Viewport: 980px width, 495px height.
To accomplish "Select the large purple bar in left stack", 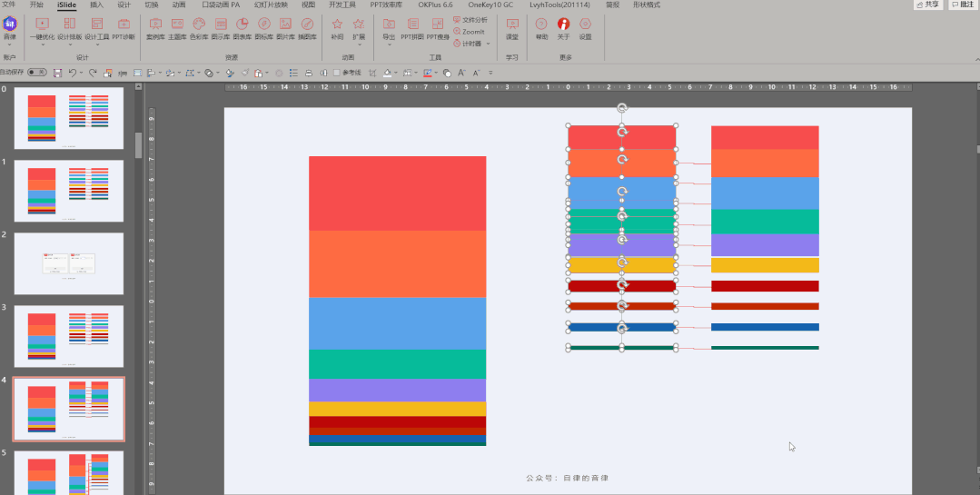I will tap(398, 390).
